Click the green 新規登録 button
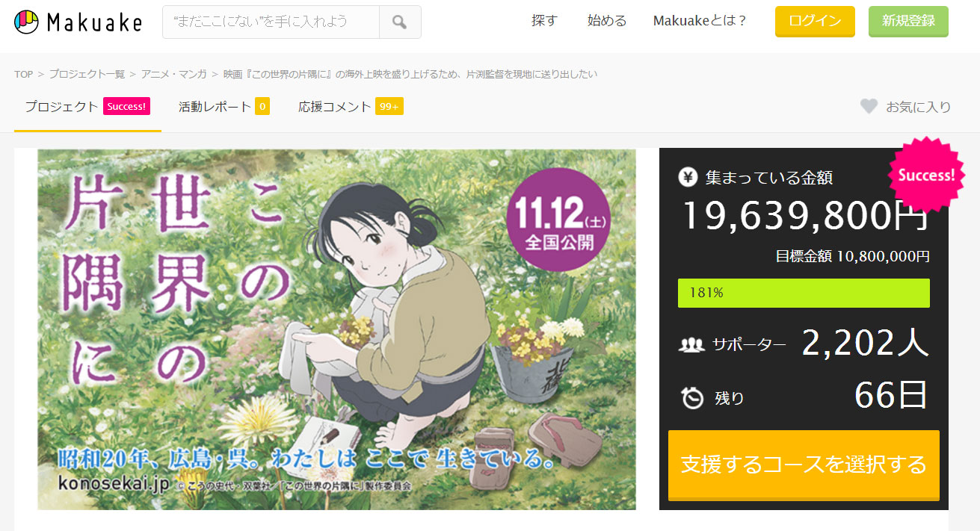 click(x=908, y=21)
